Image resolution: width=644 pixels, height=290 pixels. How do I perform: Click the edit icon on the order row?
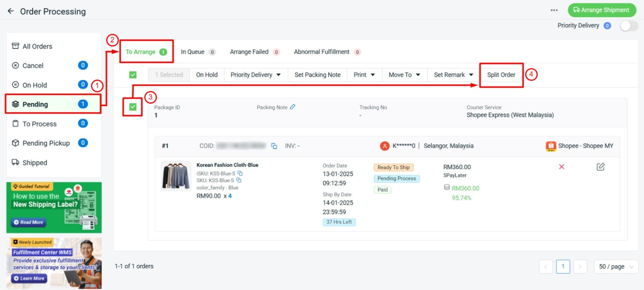pyautogui.click(x=600, y=167)
